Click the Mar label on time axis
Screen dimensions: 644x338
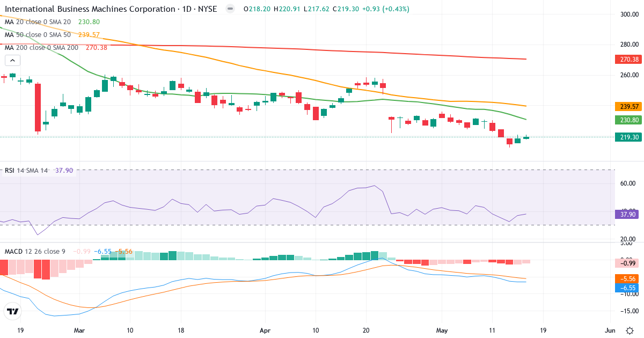coord(79,330)
